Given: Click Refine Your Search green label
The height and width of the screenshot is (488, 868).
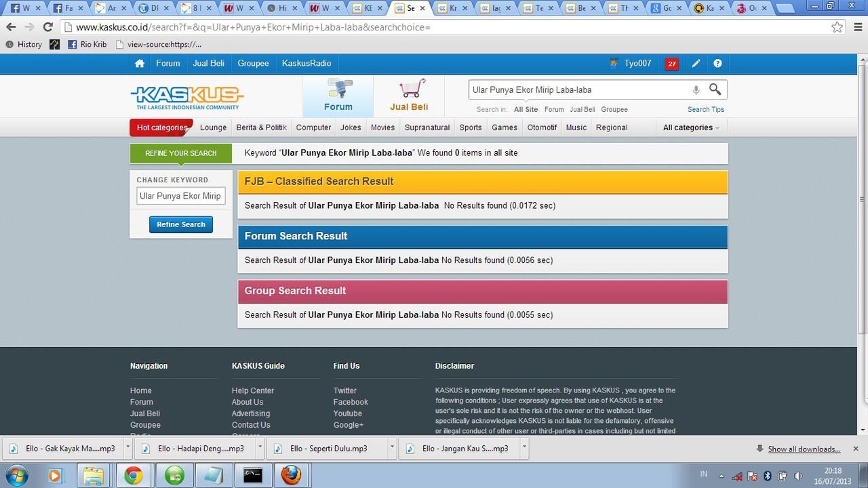Looking at the screenshot, I should click(x=180, y=153).
